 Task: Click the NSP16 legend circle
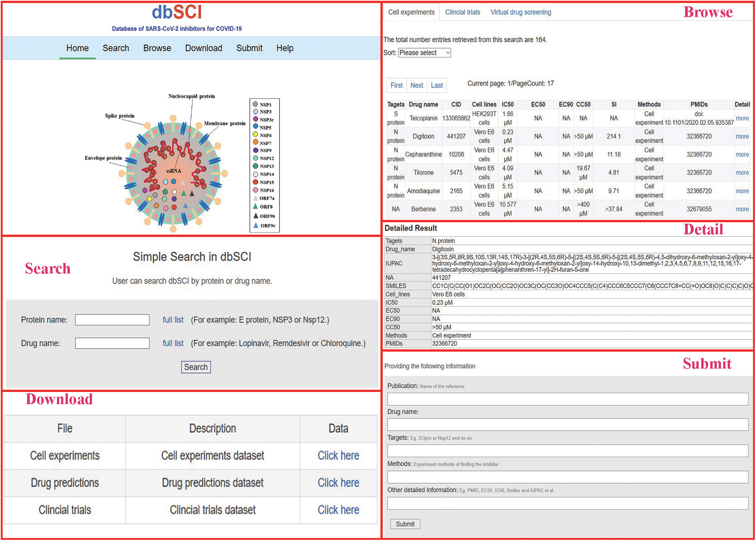pos(255,190)
